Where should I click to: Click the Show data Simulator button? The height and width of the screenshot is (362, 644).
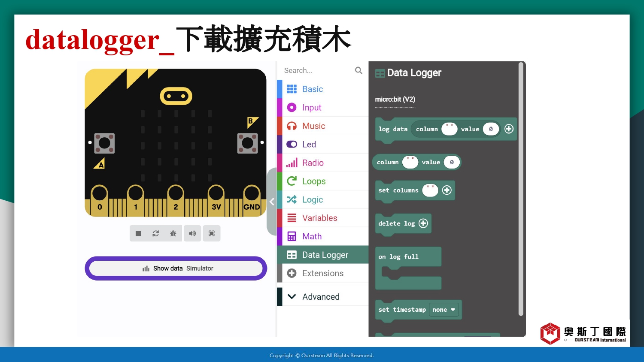[x=176, y=268]
